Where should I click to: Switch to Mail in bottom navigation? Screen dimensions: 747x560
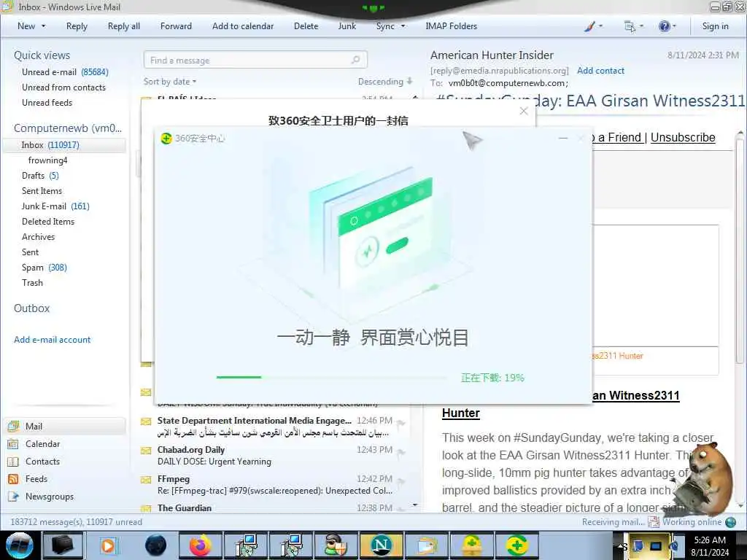(x=65, y=426)
